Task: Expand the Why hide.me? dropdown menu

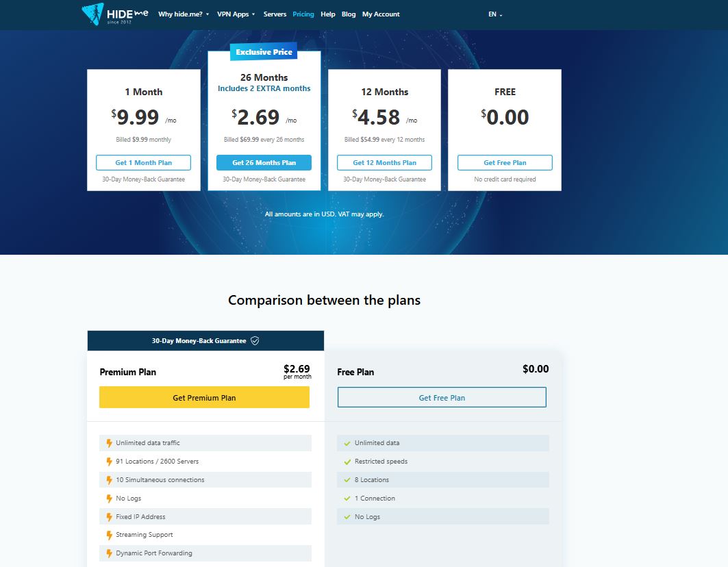Action: 184,14
